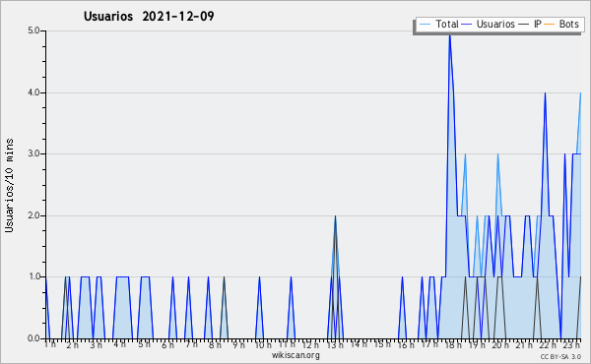This screenshot has height=364, width=591.
Task: Click the 'CC BY-SA 3.0' license text
Action: point(560,357)
